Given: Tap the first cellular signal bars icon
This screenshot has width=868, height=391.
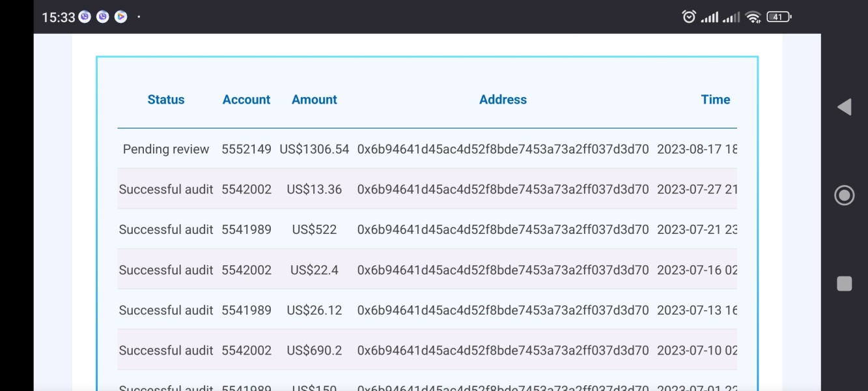Looking at the screenshot, I should click(x=710, y=18).
